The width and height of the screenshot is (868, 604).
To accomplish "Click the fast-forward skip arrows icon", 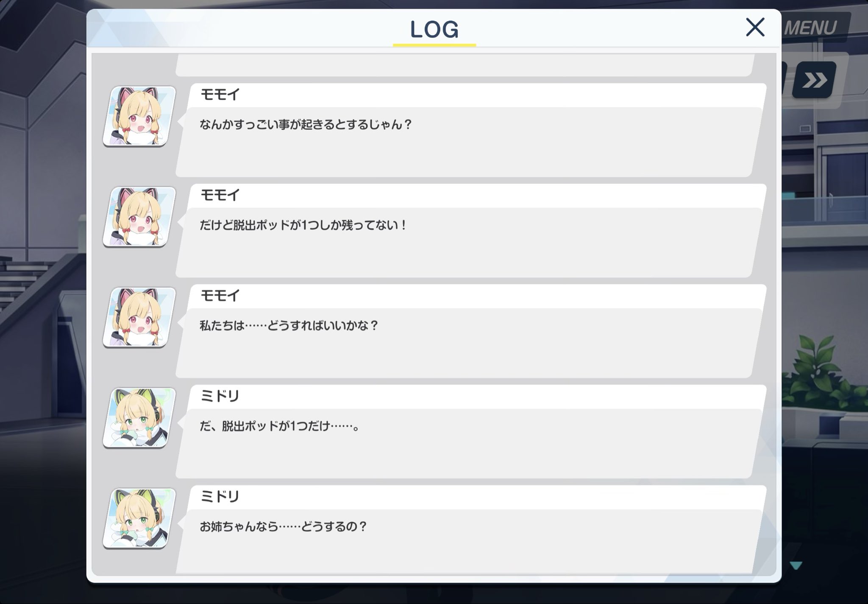I will point(814,80).
